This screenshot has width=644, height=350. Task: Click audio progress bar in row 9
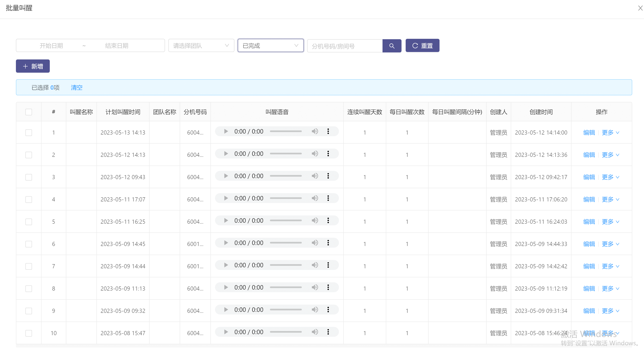point(286,310)
